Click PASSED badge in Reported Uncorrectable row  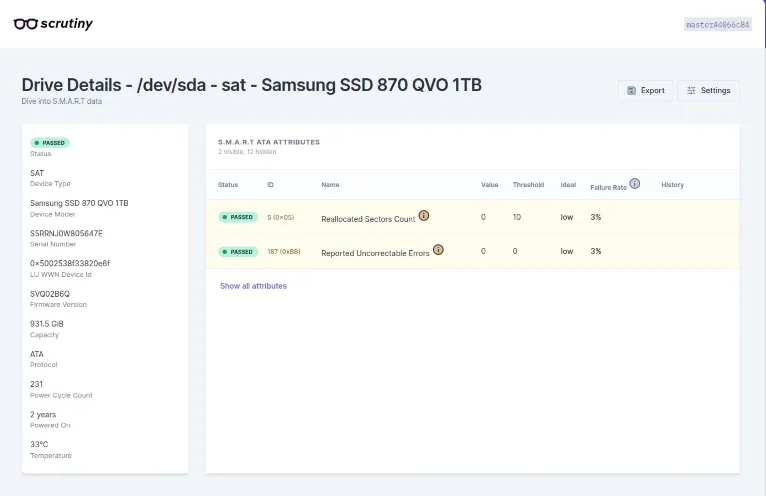coord(239,252)
